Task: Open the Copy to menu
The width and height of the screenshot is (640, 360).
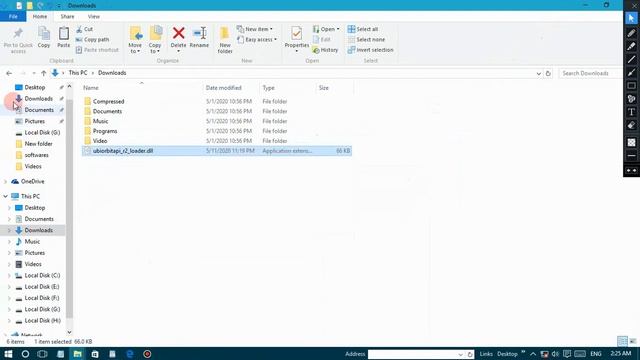Action: coord(155,40)
